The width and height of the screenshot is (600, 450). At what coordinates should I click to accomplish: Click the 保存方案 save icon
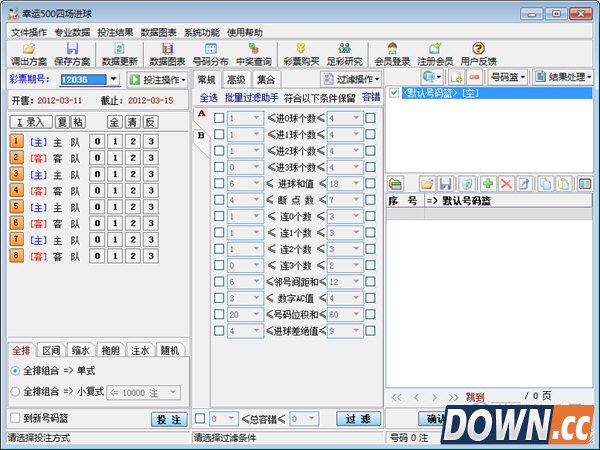pos(72,54)
